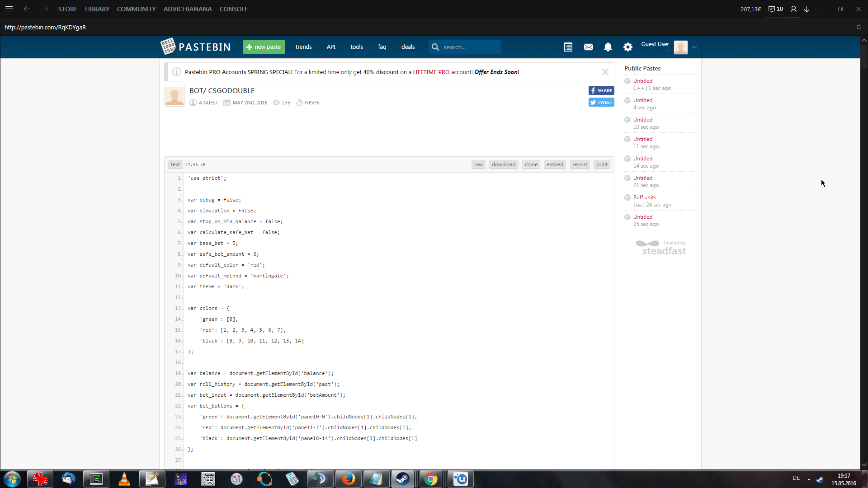Click the download paste button

(504, 164)
